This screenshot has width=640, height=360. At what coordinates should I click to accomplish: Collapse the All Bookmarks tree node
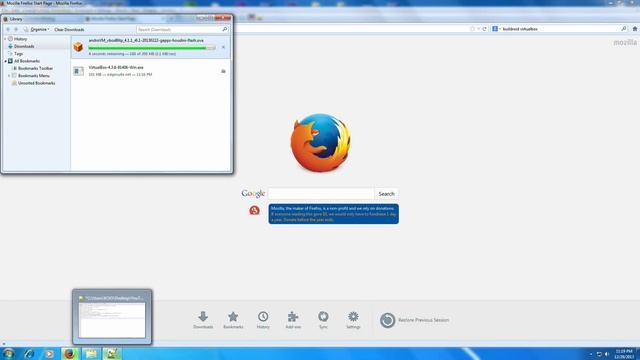click(5, 61)
